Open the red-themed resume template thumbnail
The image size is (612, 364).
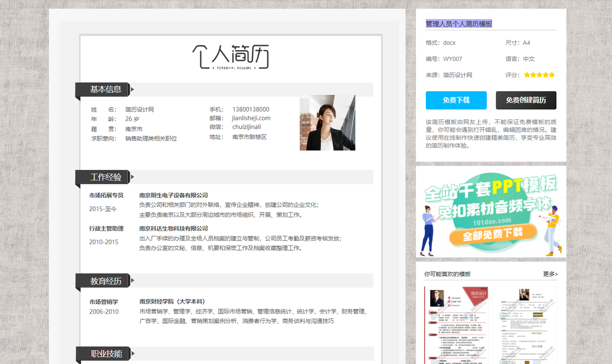(456, 325)
